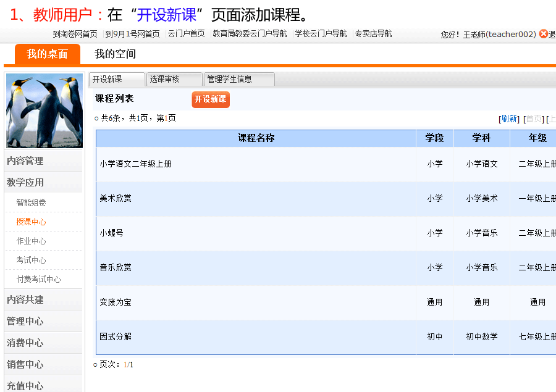Open the 专卖店导航 top link
Image resolution: width=556 pixels, height=392 pixels.
click(x=373, y=34)
